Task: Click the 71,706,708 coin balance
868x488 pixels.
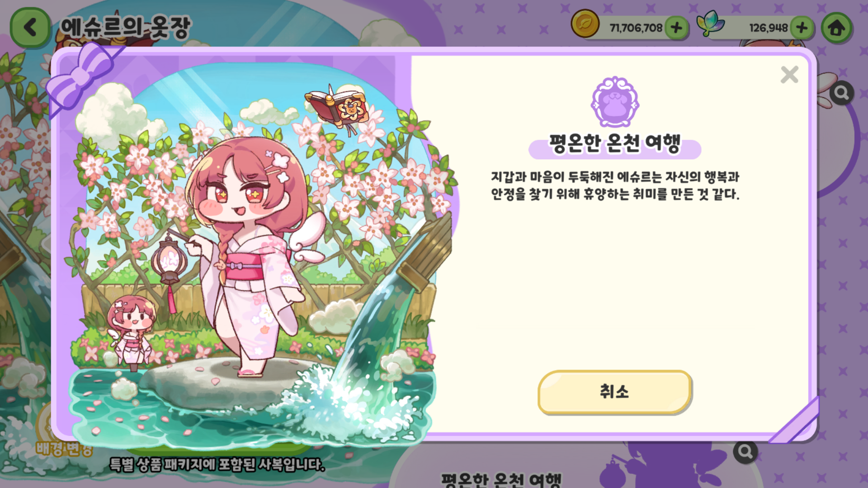Action: click(x=636, y=28)
